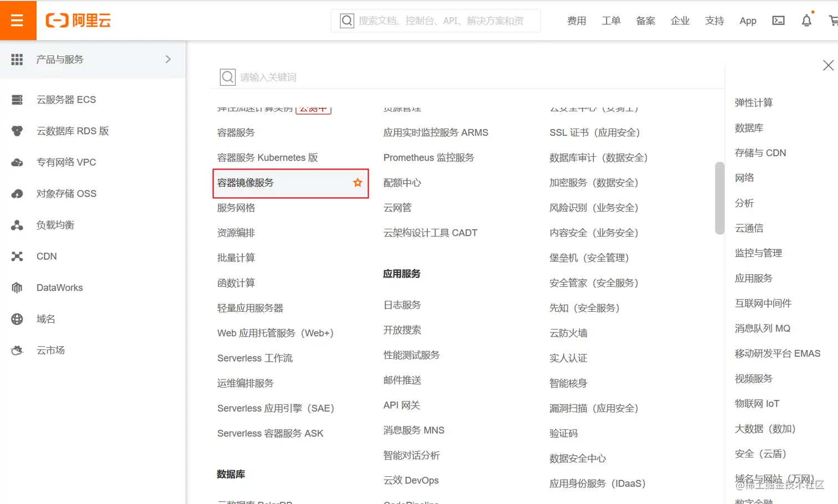
Task: Jump to 弹性计算 category
Action: tap(754, 102)
